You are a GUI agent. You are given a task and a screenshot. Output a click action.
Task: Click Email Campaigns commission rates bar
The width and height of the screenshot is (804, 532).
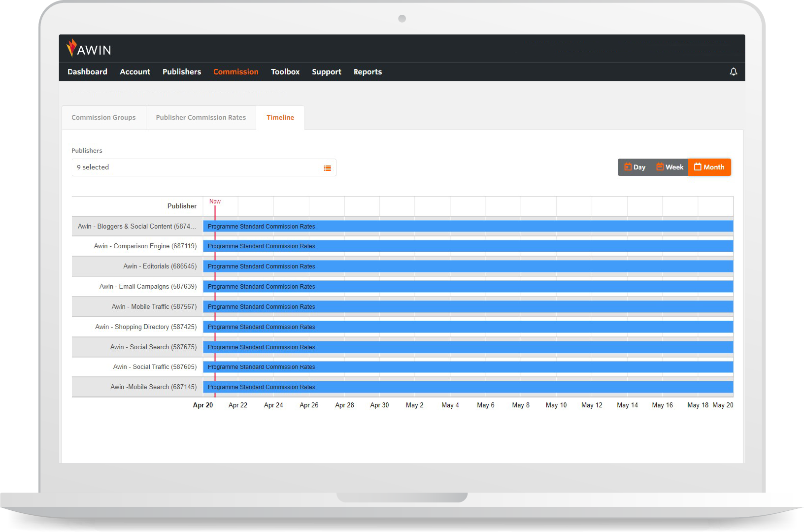click(468, 287)
